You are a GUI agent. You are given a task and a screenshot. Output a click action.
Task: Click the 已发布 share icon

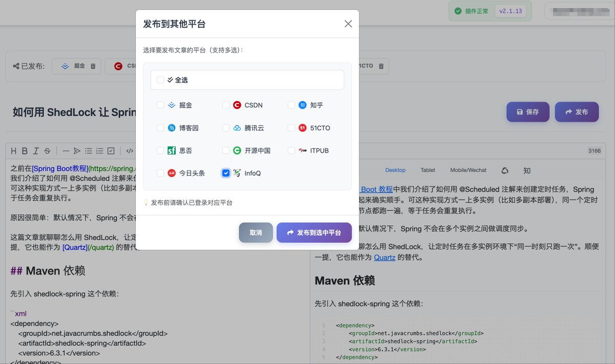15,66
